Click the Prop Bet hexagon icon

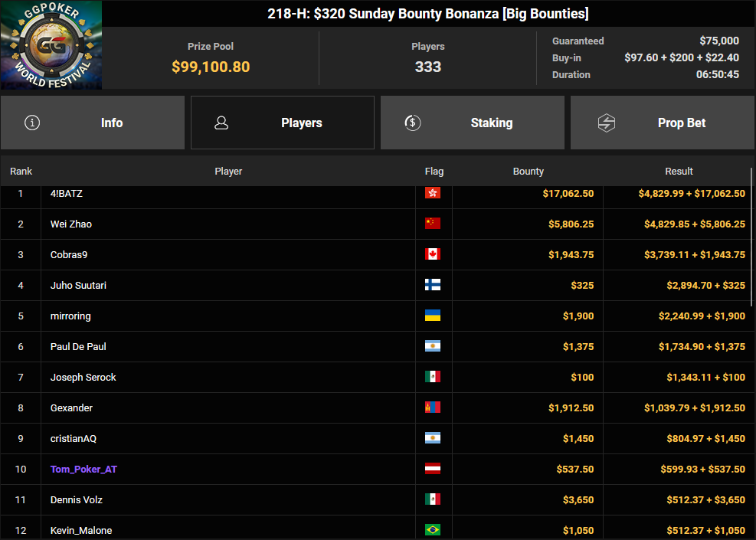click(607, 123)
